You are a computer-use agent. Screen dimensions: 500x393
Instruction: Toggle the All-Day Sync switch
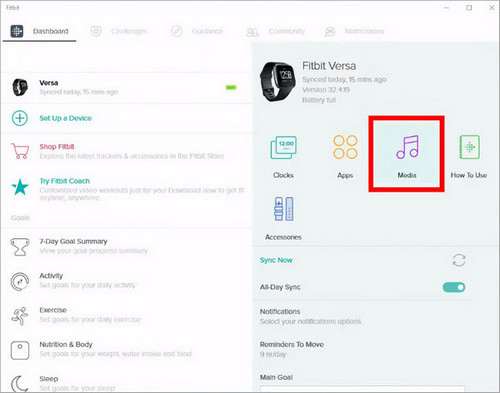click(x=454, y=287)
